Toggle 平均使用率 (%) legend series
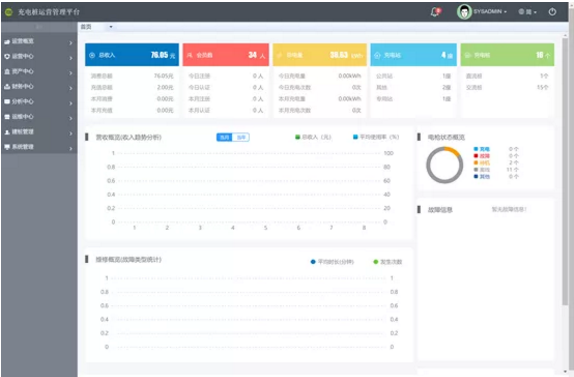 click(376, 137)
